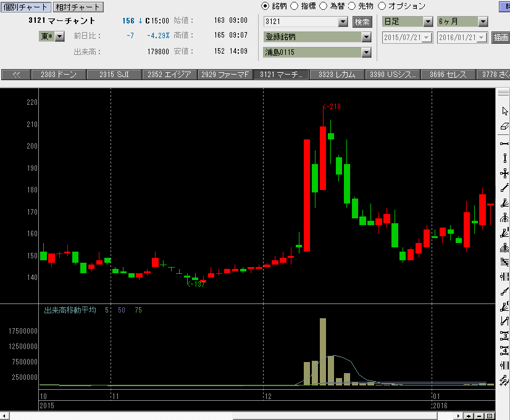The width and height of the screenshot is (510, 420).
Task: Click the 5-day volume average legend
Action: click(x=107, y=310)
